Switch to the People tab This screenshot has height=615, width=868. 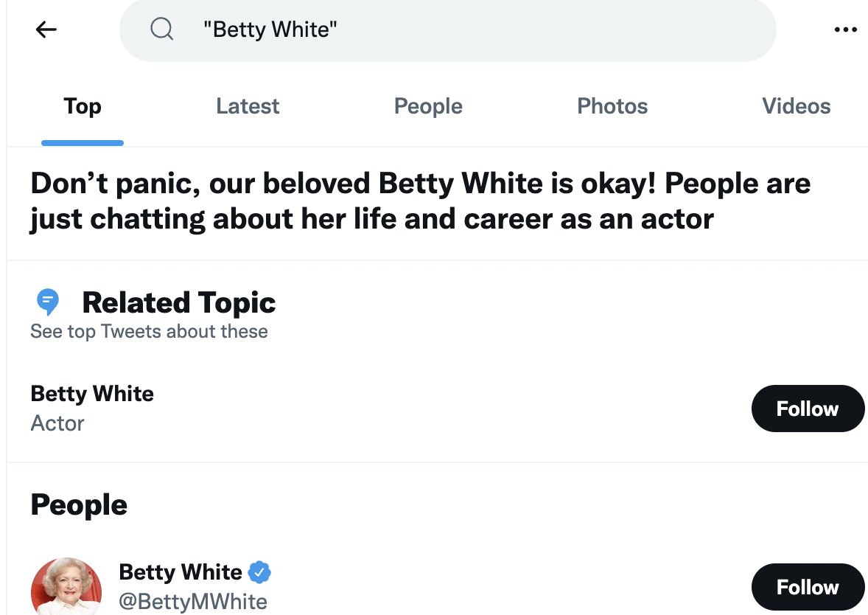(428, 106)
